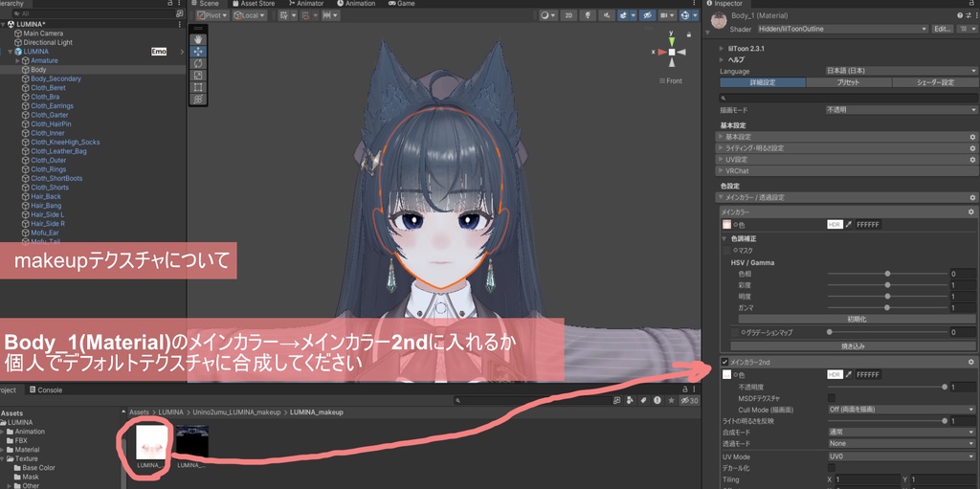Select Hair_Bang object in Hierarchy
The height and width of the screenshot is (489, 980).
tap(46, 206)
